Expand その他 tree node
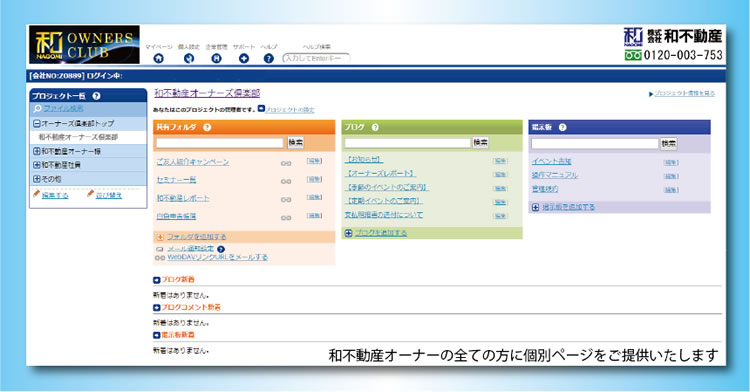The height and width of the screenshot is (392, 750). click(36, 179)
